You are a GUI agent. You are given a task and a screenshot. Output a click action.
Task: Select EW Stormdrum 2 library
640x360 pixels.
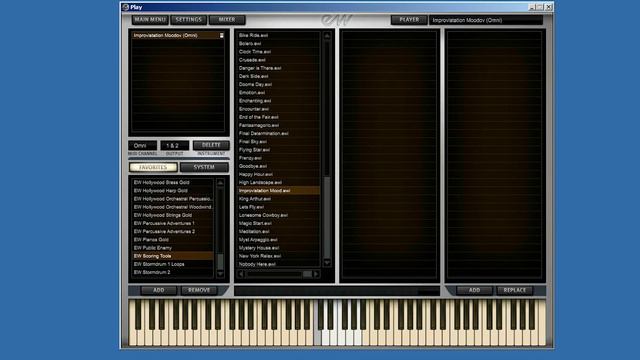point(173,272)
